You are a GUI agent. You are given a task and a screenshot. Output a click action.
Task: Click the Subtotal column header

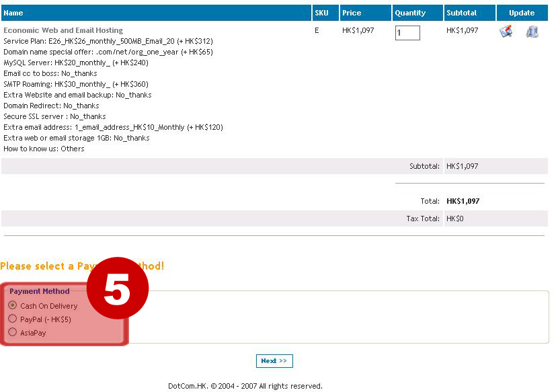470,13
